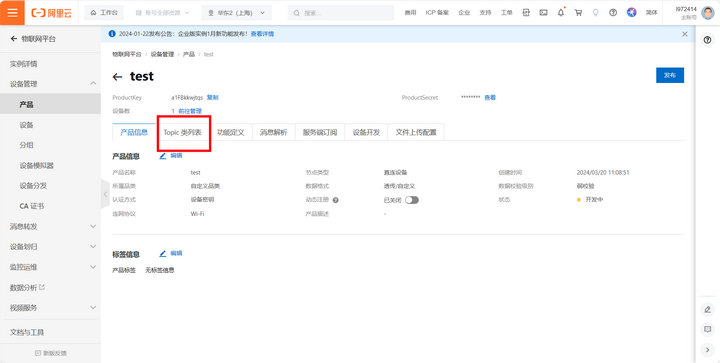This screenshot has height=363, width=720.
Task: Open help icon in right side panel
Action: (x=707, y=40)
